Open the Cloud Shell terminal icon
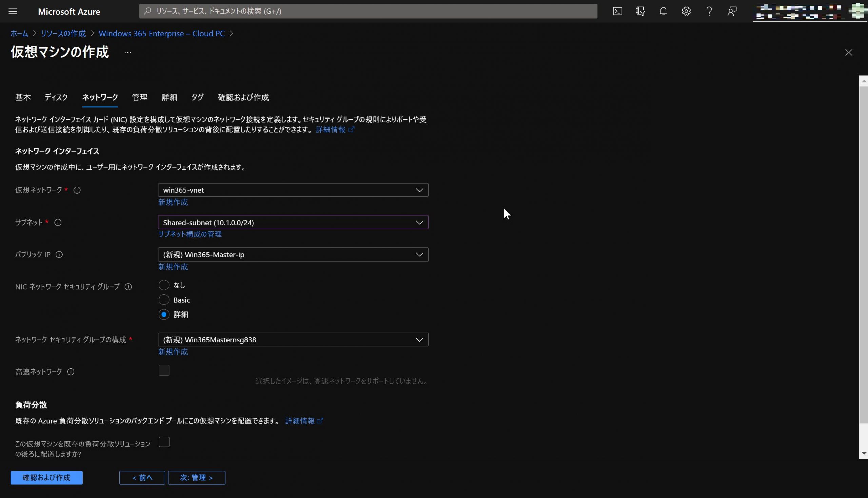868x498 pixels. point(617,11)
